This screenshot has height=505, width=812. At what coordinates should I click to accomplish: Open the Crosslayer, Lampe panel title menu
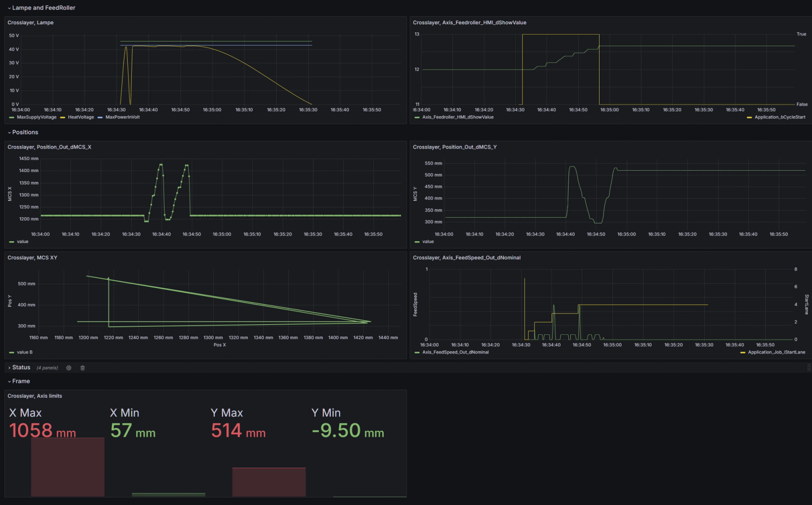[30, 22]
